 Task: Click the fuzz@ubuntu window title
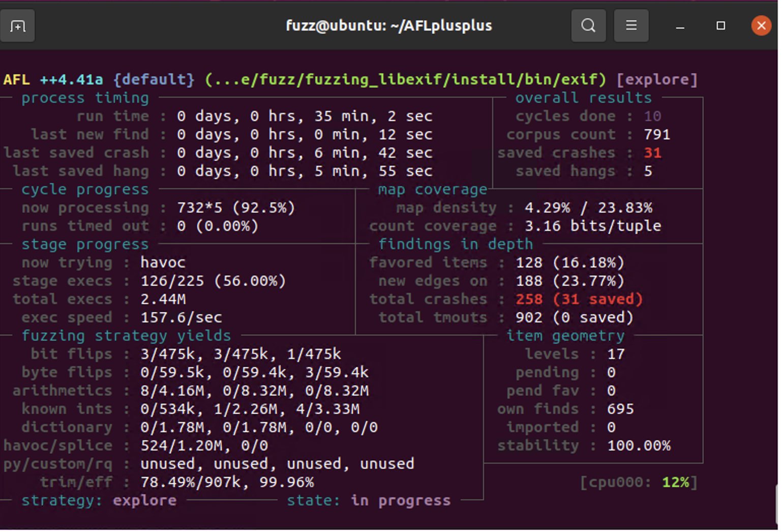[x=389, y=25]
